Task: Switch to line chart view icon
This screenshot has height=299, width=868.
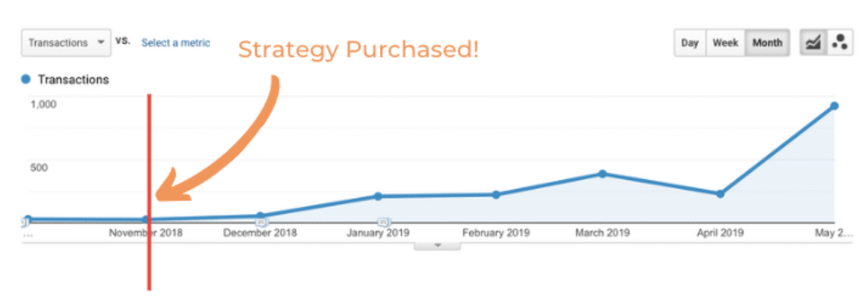Action: 813,42
